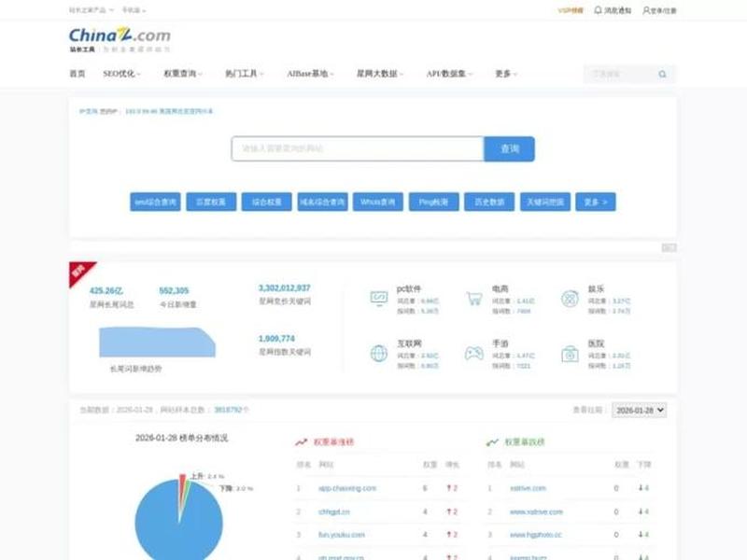Expand the AIBase基地 menu
The image size is (747, 560).
[310, 74]
